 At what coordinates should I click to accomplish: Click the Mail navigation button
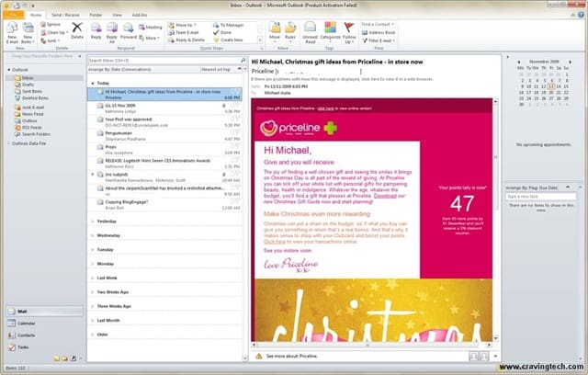pyautogui.click(x=44, y=312)
